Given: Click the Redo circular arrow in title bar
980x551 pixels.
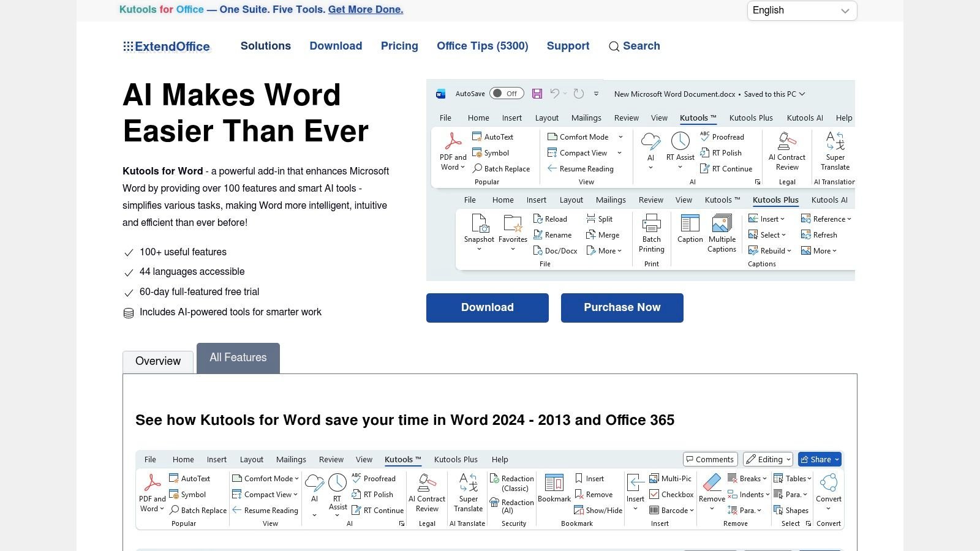Looking at the screenshot, I should (x=578, y=94).
